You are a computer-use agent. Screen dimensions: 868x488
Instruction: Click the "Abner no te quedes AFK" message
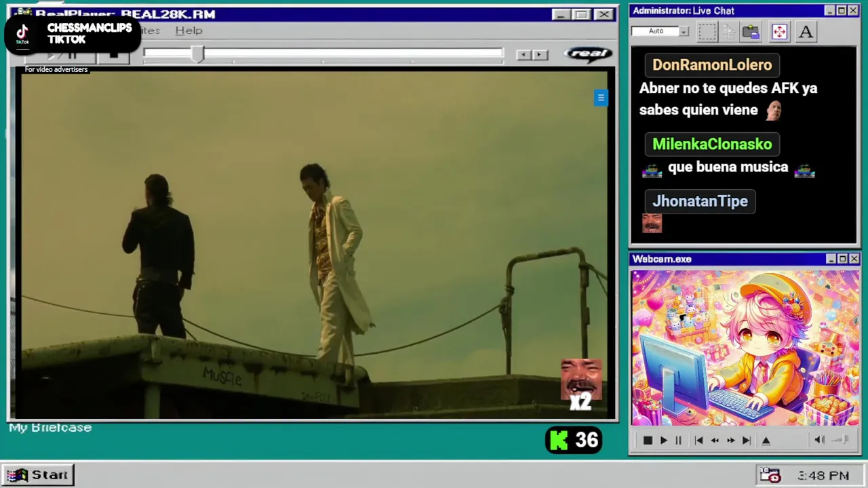point(728,99)
